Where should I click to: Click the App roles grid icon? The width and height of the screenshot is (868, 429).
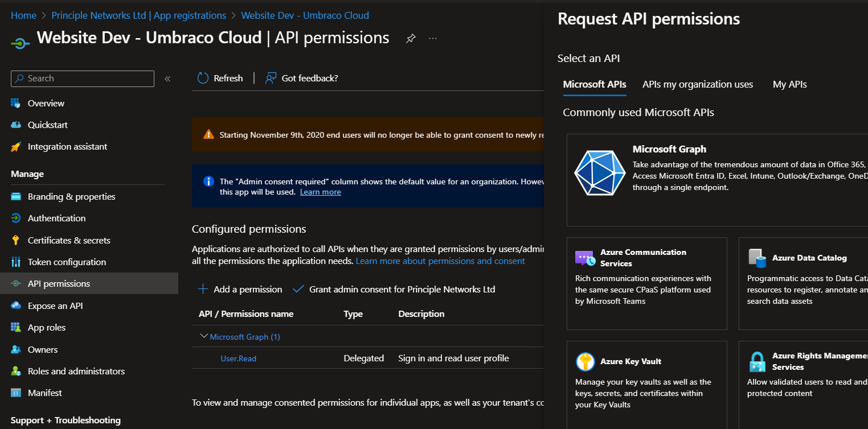16,327
